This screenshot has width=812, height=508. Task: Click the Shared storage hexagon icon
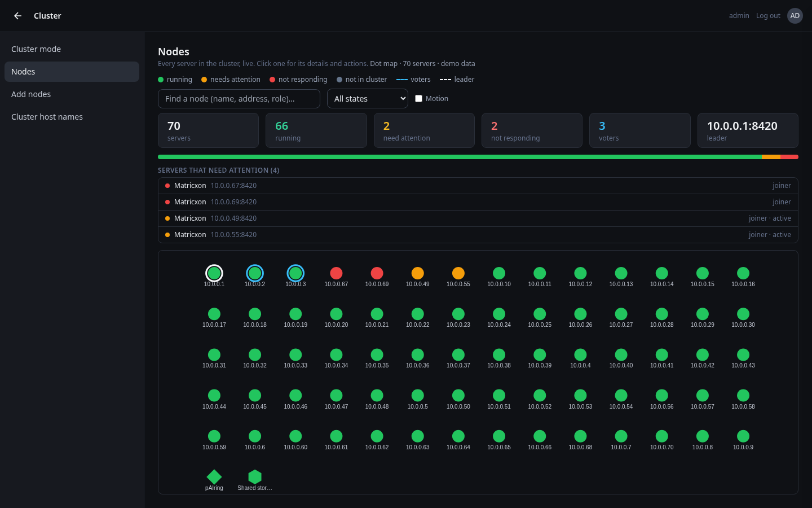click(255, 477)
